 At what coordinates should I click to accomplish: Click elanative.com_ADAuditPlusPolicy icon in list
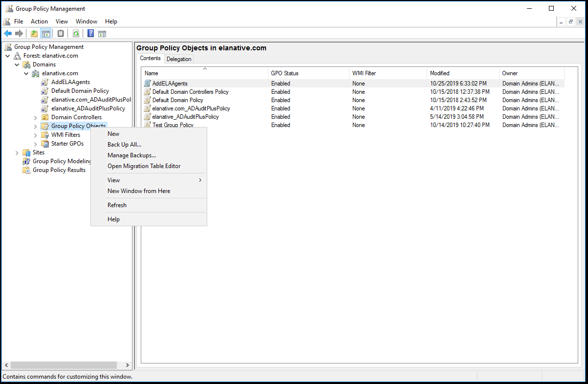pyautogui.click(x=148, y=108)
